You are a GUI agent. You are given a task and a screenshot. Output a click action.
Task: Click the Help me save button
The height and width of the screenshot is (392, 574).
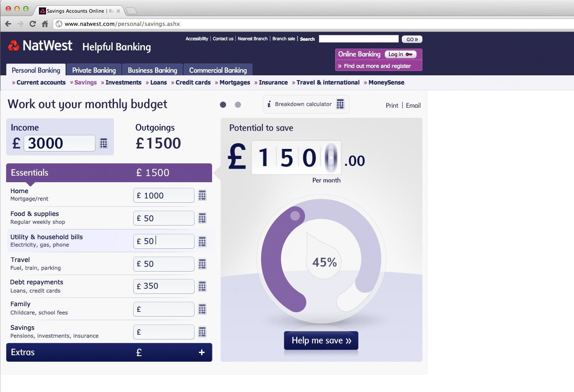pyautogui.click(x=321, y=341)
